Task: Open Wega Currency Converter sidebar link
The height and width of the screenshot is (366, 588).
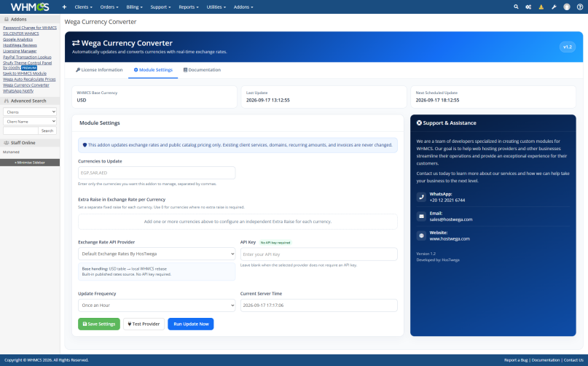Action: coord(26,85)
